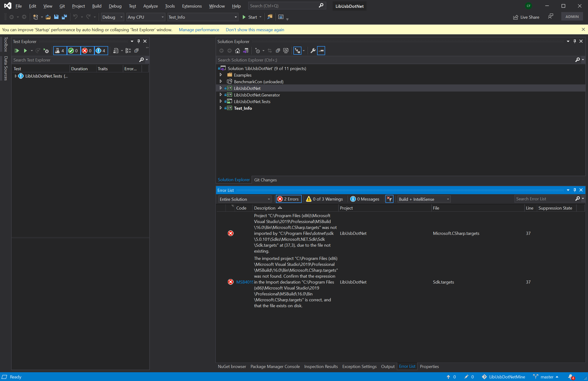Open the master branch selector in status bar
Viewport: 588px width, 381px height.
(x=546, y=377)
